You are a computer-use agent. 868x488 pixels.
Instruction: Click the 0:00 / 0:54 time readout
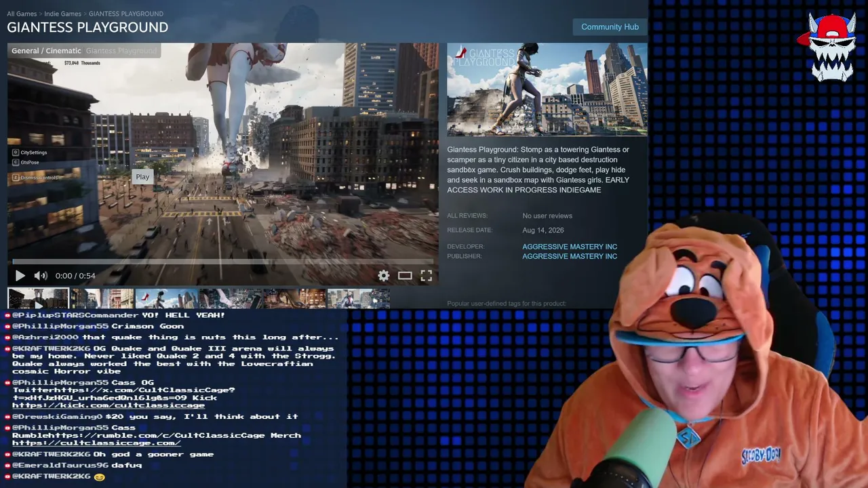75,276
